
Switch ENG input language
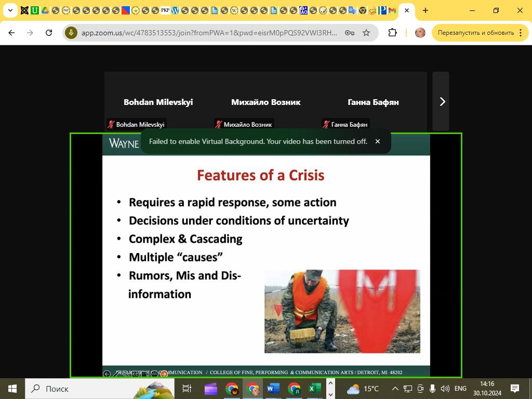point(460,389)
